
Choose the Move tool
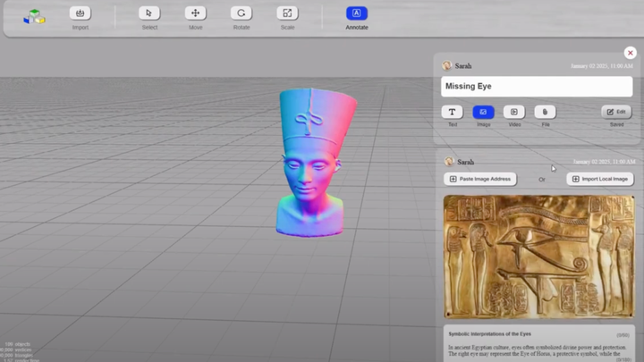coord(195,13)
